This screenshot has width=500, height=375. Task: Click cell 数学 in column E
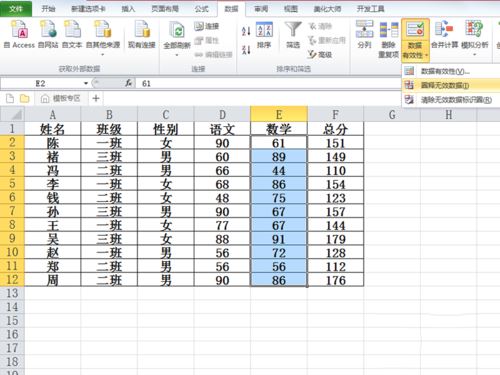[279, 129]
